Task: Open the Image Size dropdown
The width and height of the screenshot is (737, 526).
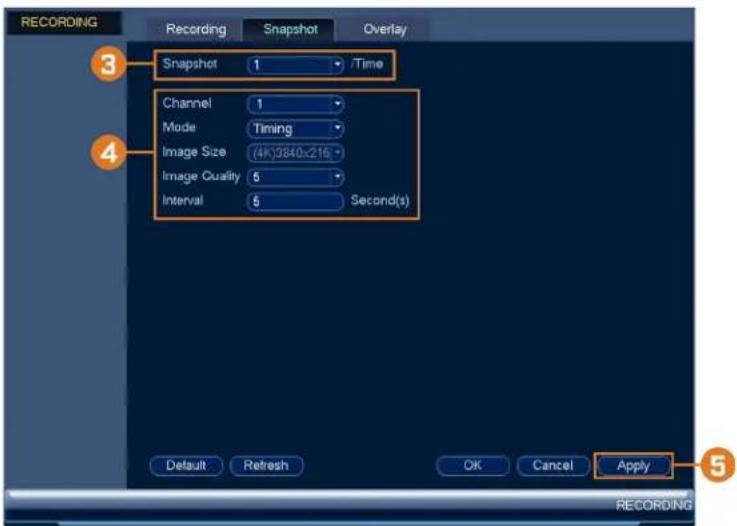Action: click(x=295, y=153)
